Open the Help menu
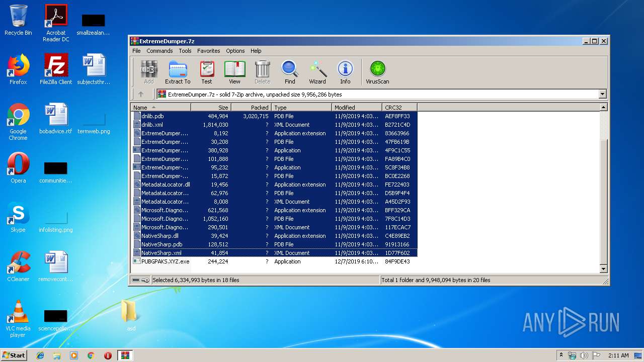 click(x=256, y=51)
